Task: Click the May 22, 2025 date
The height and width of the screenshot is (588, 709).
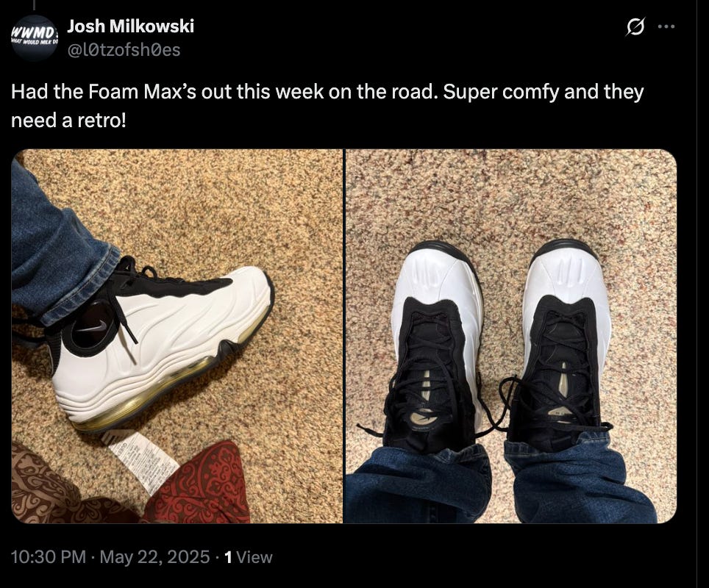Action: click(154, 557)
